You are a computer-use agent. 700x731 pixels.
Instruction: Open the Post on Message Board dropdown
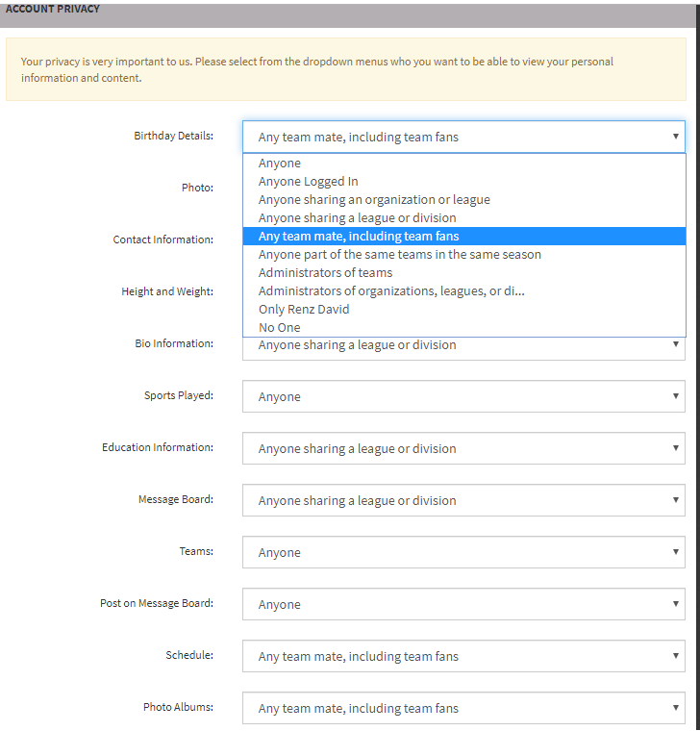[x=463, y=604]
